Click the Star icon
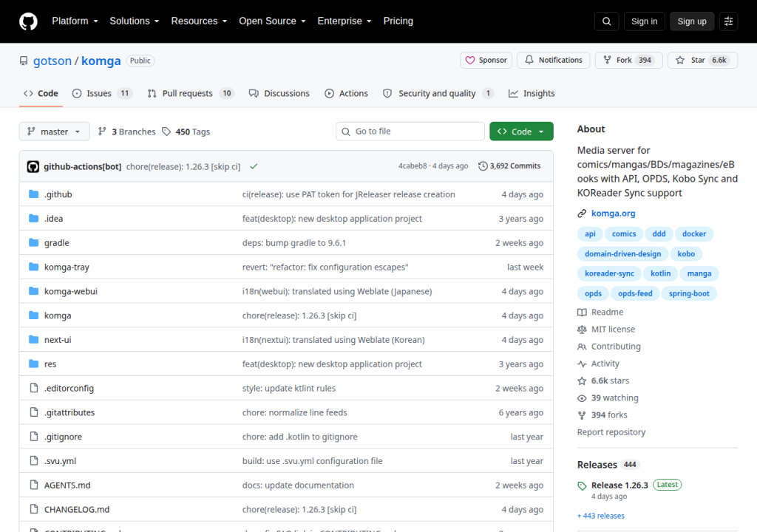757x532 pixels. pyautogui.click(x=680, y=60)
